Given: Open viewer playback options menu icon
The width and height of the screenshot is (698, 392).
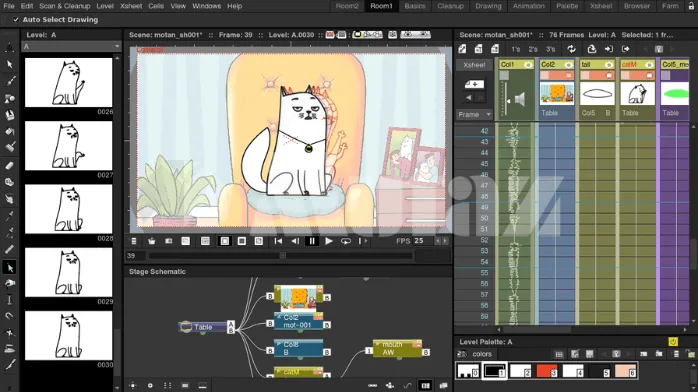Looking at the screenshot, I should 134,241.
